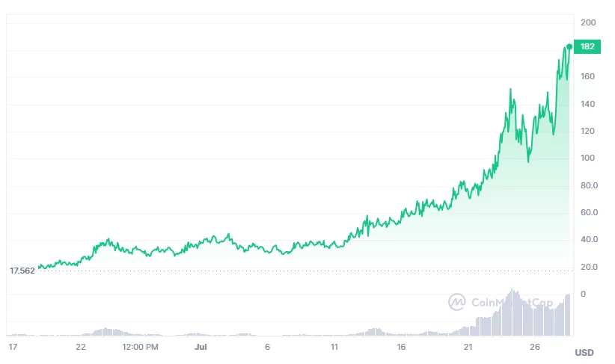Click the 16 date label on the x-axis
The height and width of the screenshot is (364, 615).
402,347
